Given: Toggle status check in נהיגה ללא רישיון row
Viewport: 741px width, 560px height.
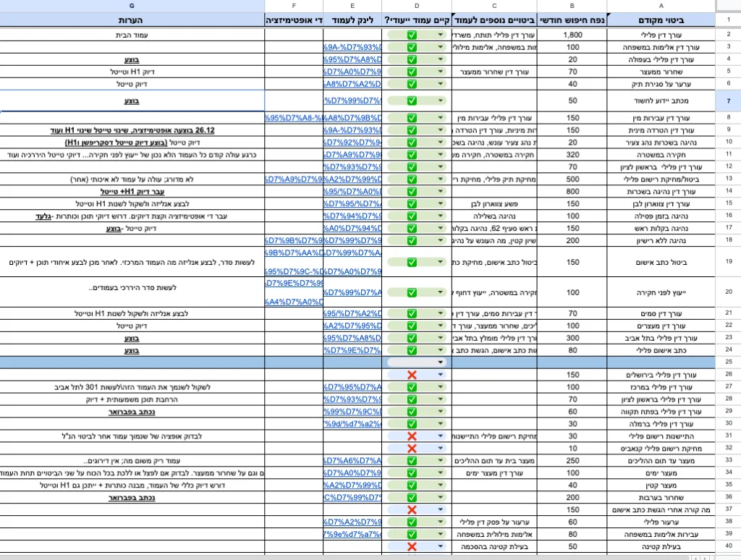Looking at the screenshot, I should coord(412,241).
